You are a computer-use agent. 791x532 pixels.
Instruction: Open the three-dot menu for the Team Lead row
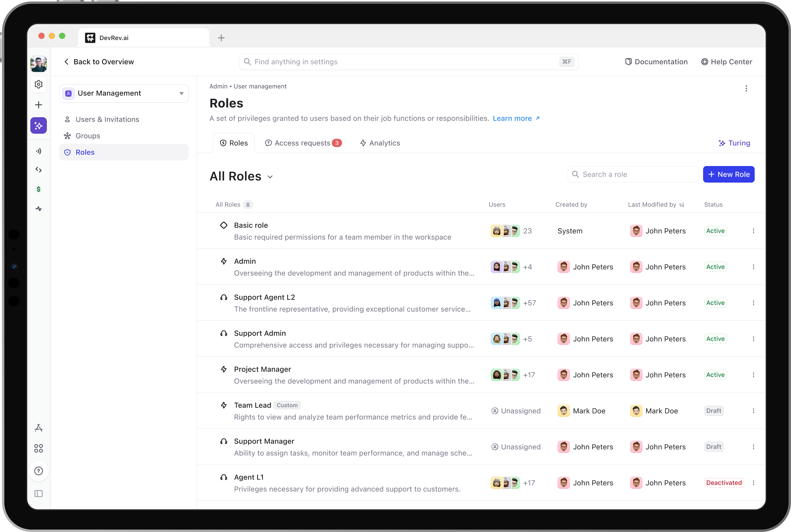[x=753, y=411]
